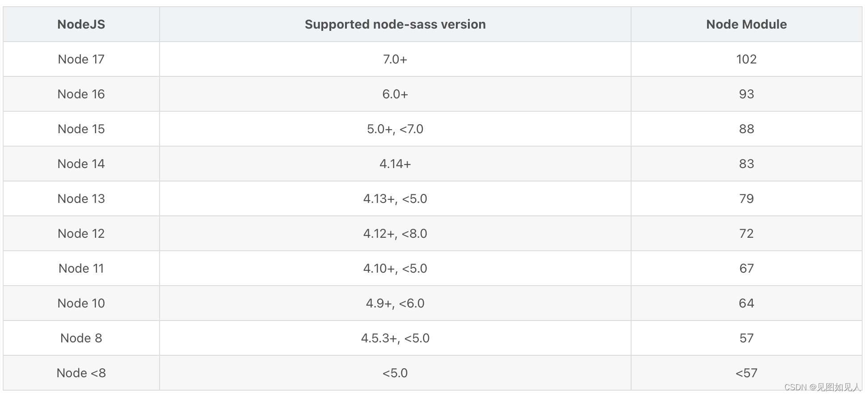868x396 pixels.
Task: Click the Node <8 cell
Action: (x=81, y=373)
